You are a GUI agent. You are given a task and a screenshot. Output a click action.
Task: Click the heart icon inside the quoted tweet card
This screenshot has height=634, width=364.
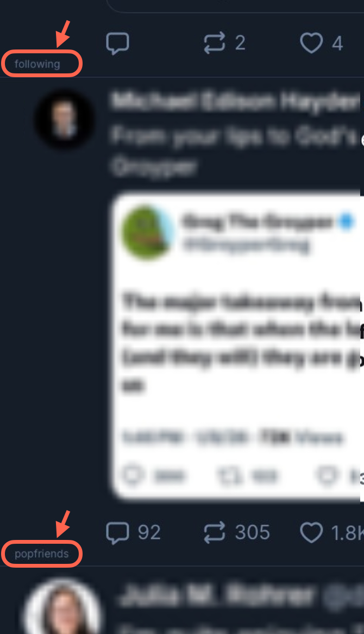pos(327,476)
